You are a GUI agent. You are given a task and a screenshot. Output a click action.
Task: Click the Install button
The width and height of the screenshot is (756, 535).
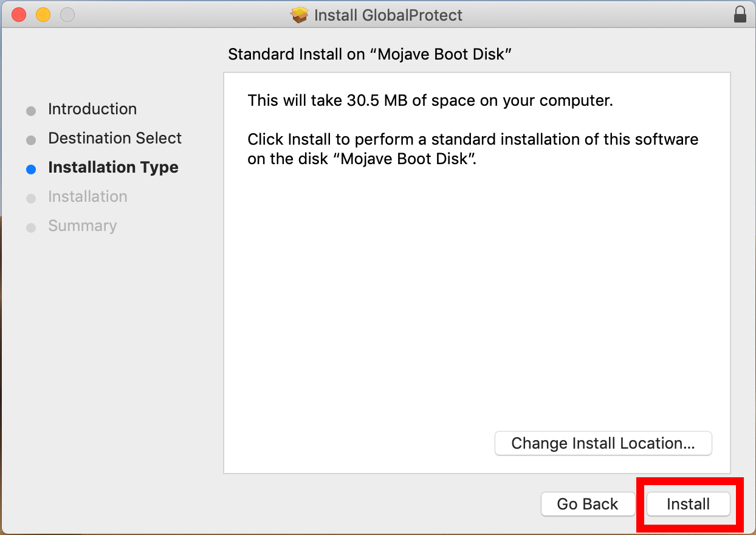tap(689, 504)
